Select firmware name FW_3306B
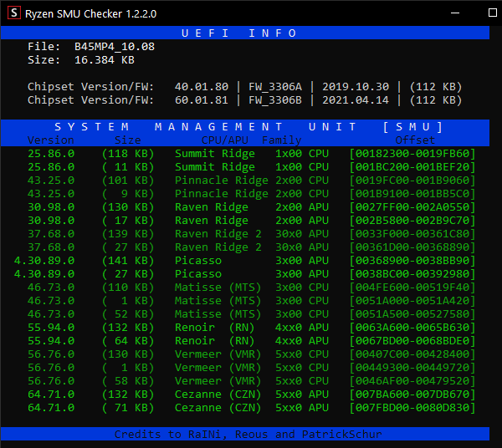 (x=275, y=100)
